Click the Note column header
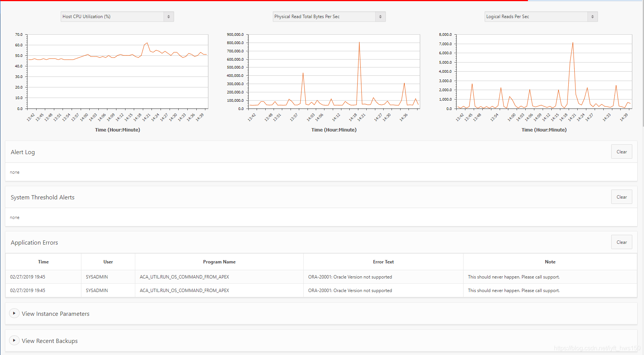Screen dimensions: 644x355 click(550, 262)
